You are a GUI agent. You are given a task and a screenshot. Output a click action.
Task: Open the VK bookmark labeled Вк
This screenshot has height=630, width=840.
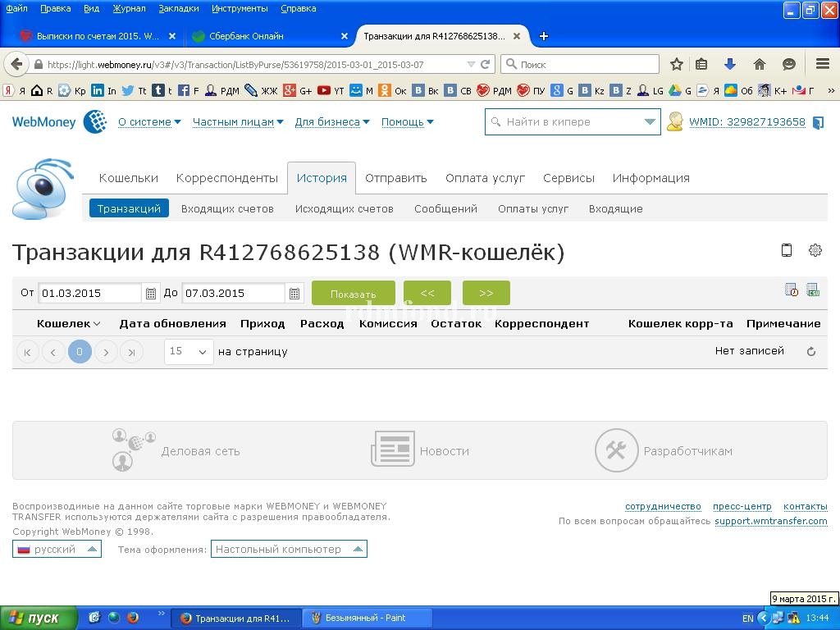pyautogui.click(x=426, y=90)
